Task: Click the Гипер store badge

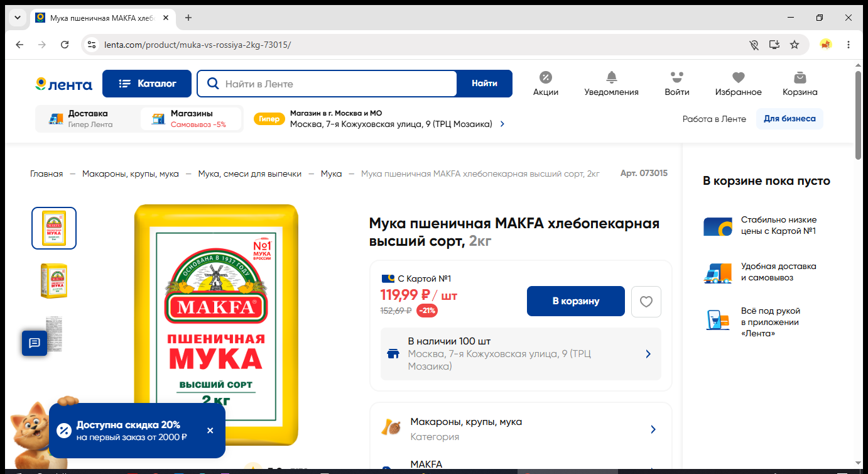Action: coord(269,119)
